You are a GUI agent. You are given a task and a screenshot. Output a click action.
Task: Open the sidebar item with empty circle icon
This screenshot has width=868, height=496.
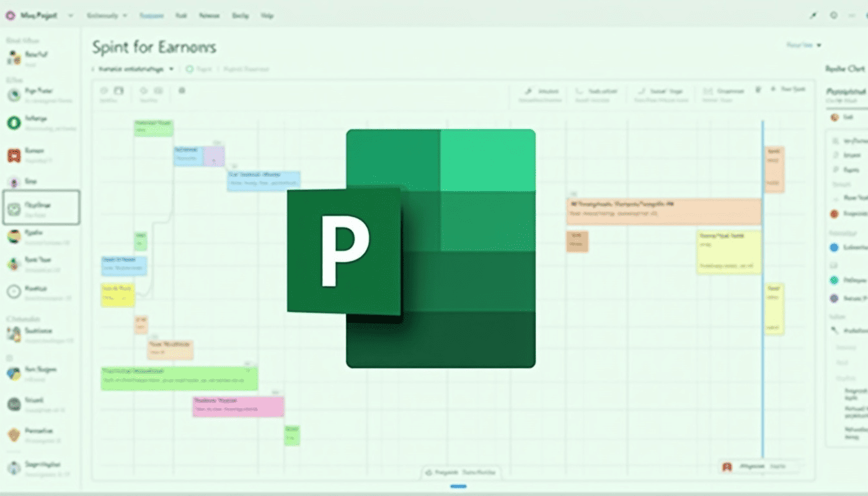39,292
